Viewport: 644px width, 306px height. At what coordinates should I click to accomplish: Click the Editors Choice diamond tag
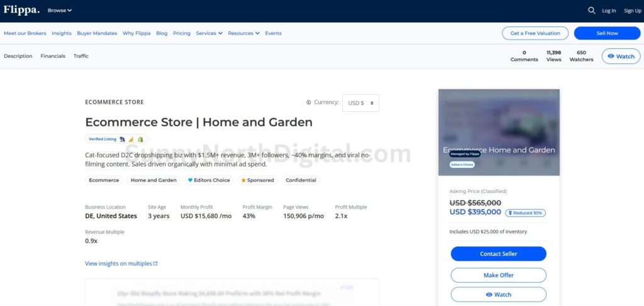coord(209,180)
